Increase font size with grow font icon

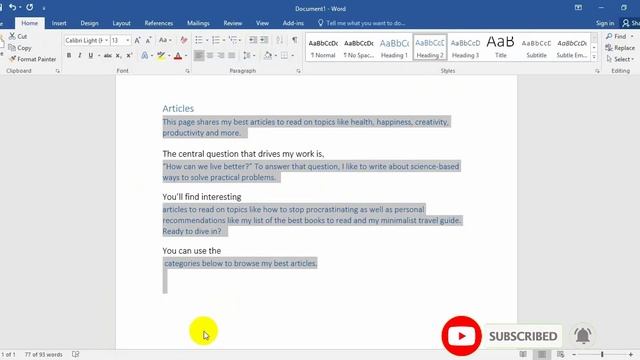point(138,40)
